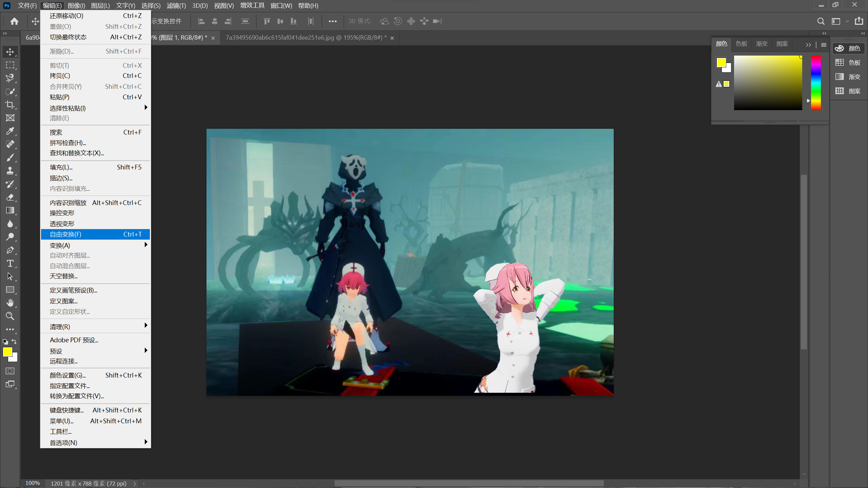Select the Brush tool
This screenshot has height=488, width=868.
[10, 158]
